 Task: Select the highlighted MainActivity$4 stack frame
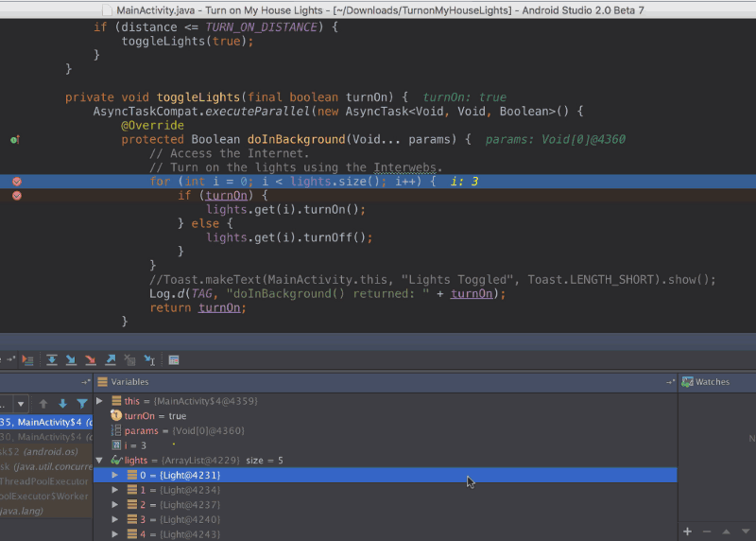(x=45, y=422)
